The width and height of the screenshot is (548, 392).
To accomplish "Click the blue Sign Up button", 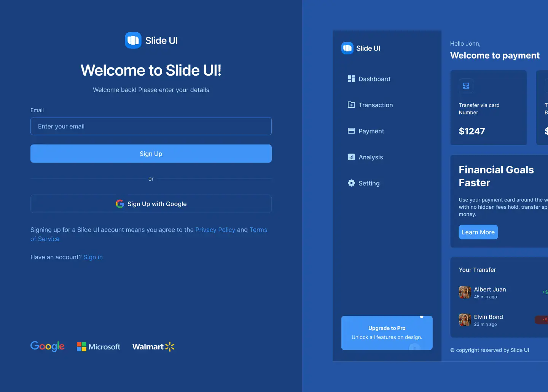I will 151,154.
